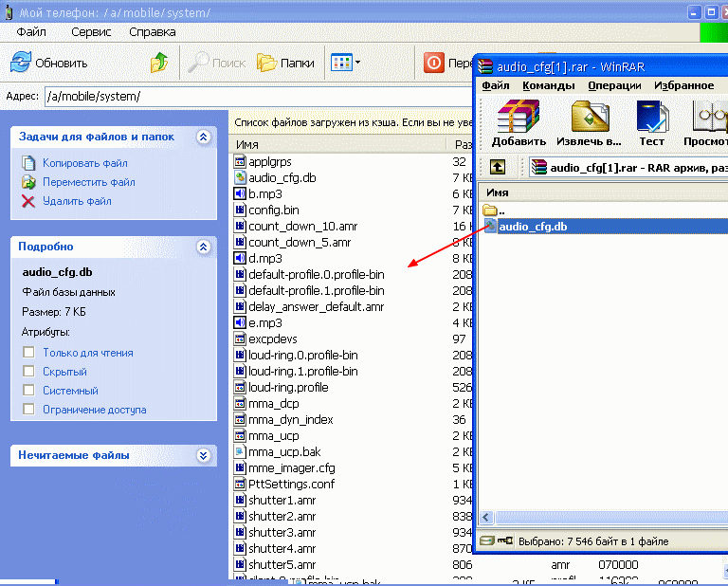This screenshot has height=586, width=728.
Task: Select delay_answer_default.amr file
Action: pyautogui.click(x=317, y=307)
